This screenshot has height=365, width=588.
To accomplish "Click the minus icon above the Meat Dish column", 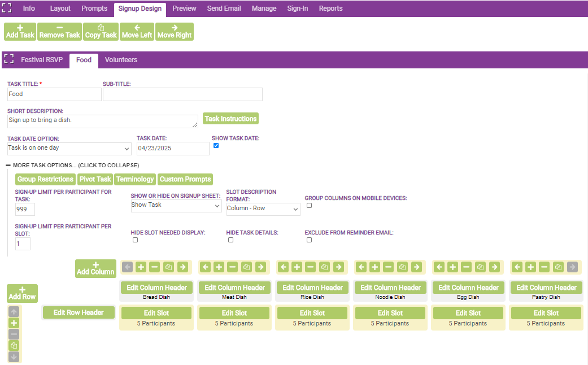I will [232, 267].
